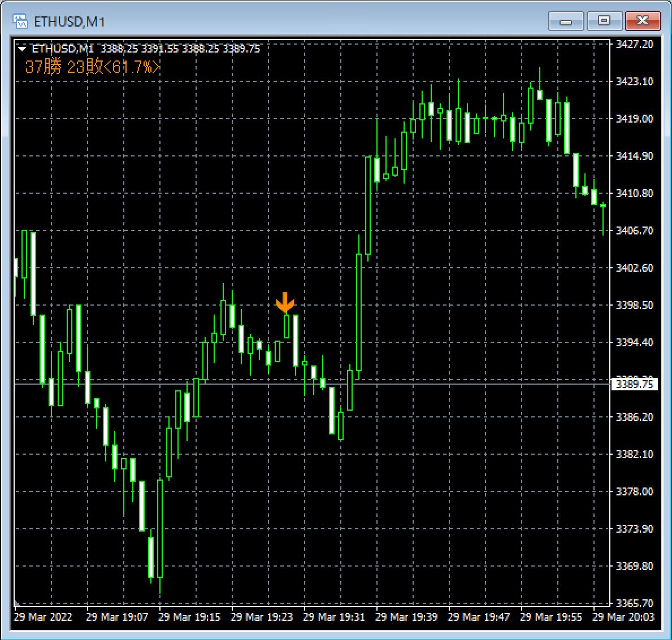Click the 29 Mar 19:07 time label
This screenshot has width=672, height=640.
point(117,617)
